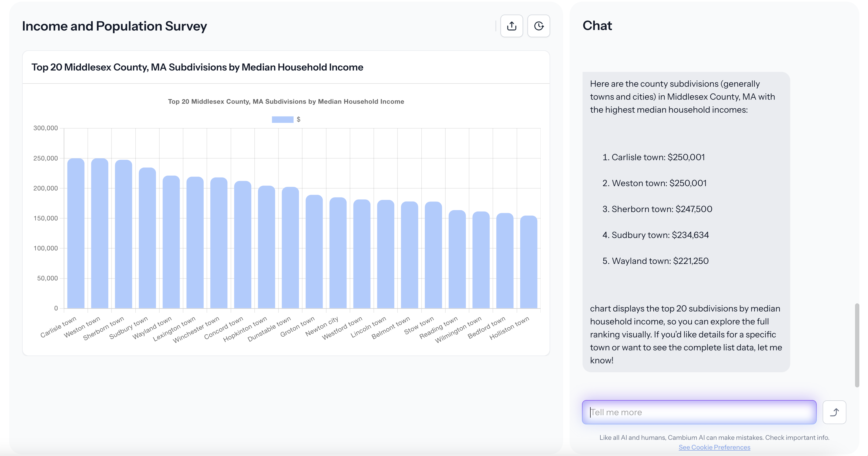Focus the 'Tell me more' chat input
Screen dimensions: 868x456
point(699,412)
